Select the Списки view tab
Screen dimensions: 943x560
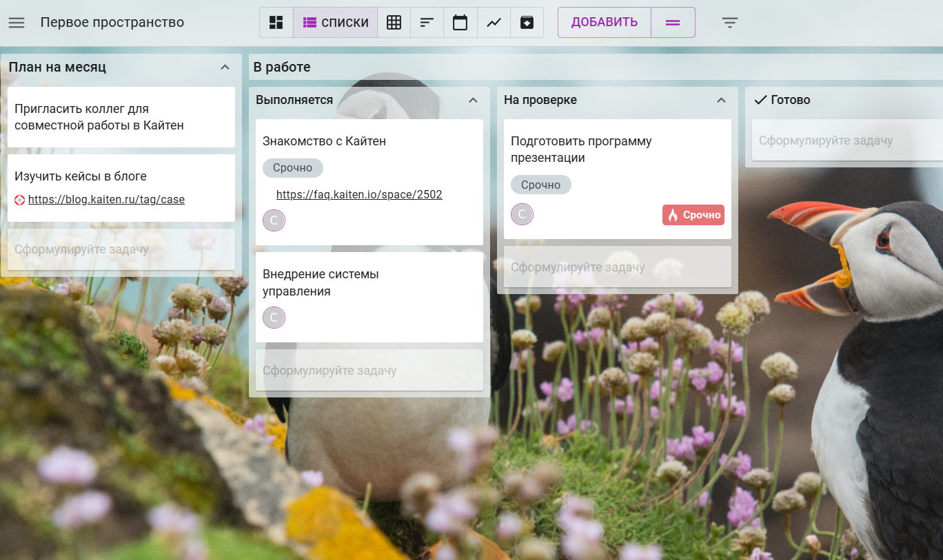pos(336,23)
